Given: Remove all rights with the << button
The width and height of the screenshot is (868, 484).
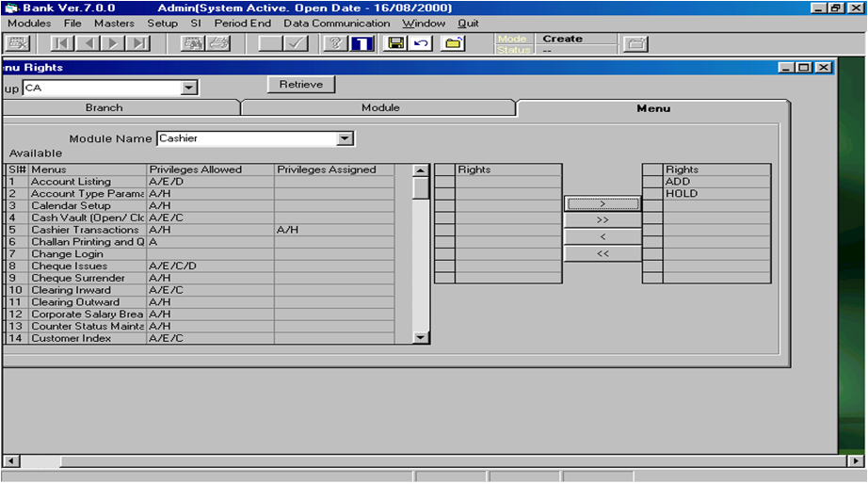Looking at the screenshot, I should coord(603,253).
